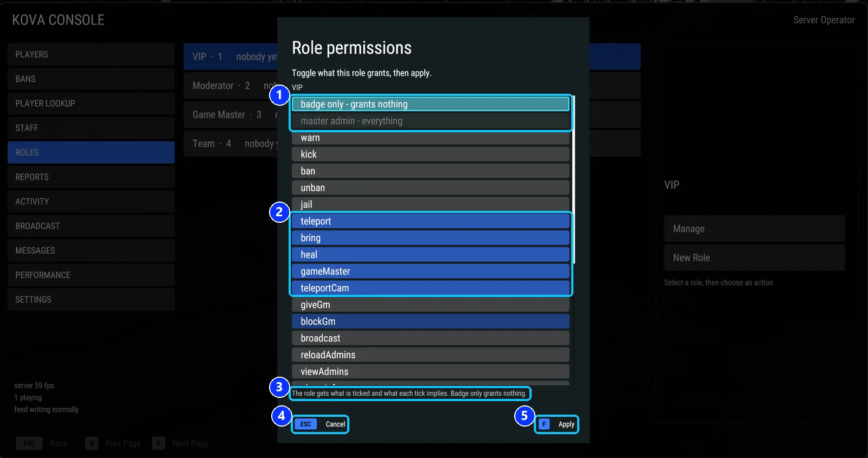Toggle the 'ban' permission in the dialog
868x458 pixels.
[430, 171]
